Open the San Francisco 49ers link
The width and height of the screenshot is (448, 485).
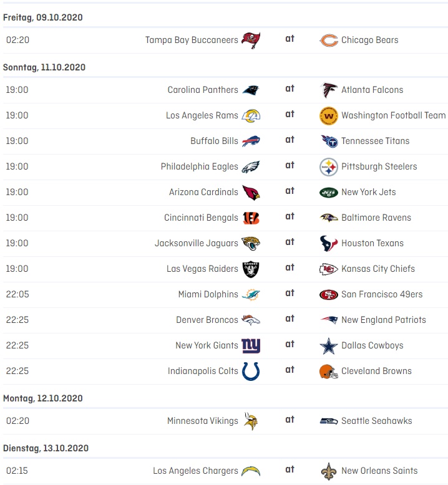(381, 294)
